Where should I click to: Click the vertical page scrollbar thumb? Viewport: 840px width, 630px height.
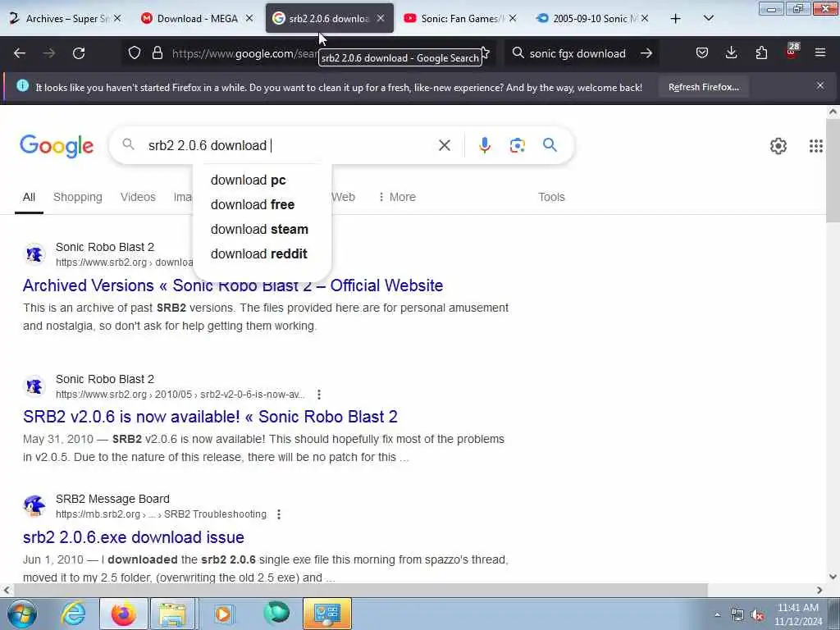tap(833, 171)
